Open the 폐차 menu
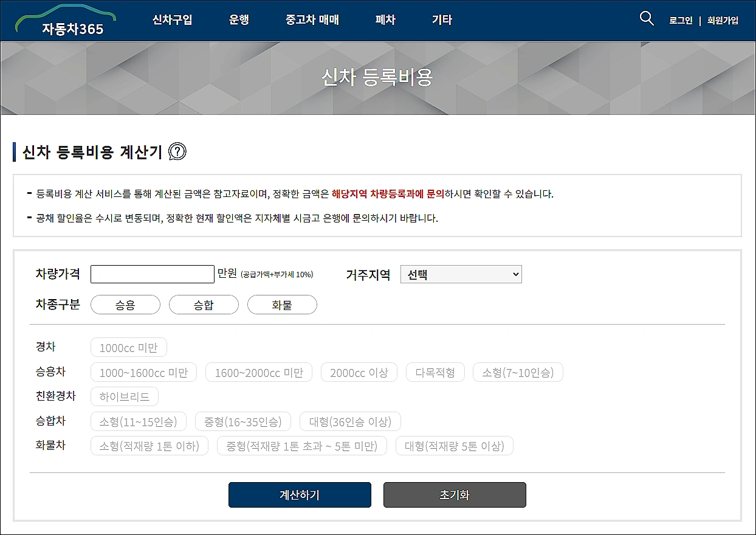The image size is (756, 535). pos(384,19)
